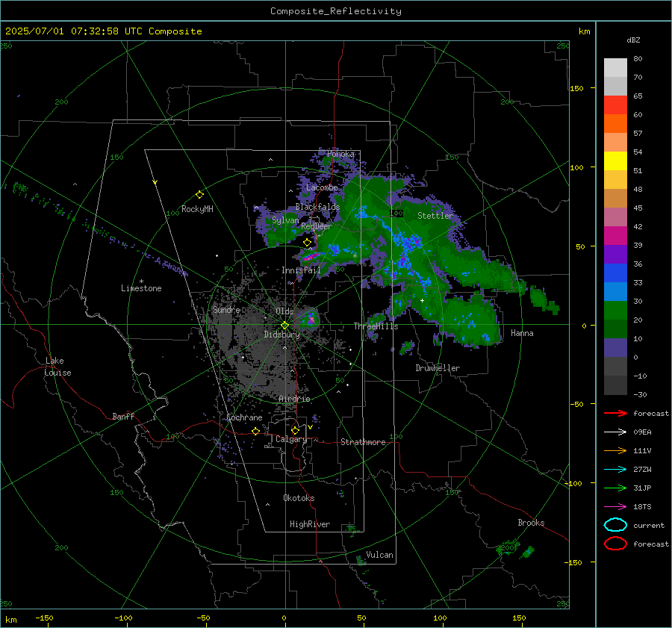The width and height of the screenshot is (672, 628).
Task: Click the Vulcan city label
Action: tap(379, 555)
